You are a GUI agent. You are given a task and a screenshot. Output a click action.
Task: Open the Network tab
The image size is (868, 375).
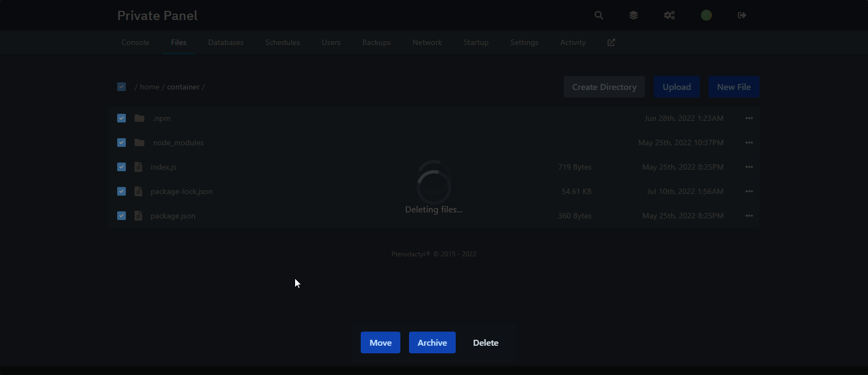427,42
